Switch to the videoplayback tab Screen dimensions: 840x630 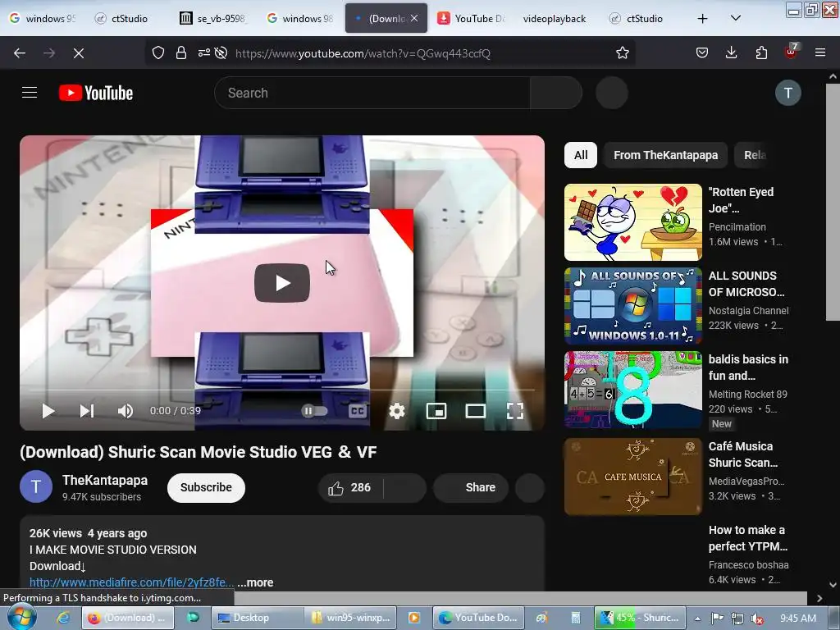tap(554, 18)
